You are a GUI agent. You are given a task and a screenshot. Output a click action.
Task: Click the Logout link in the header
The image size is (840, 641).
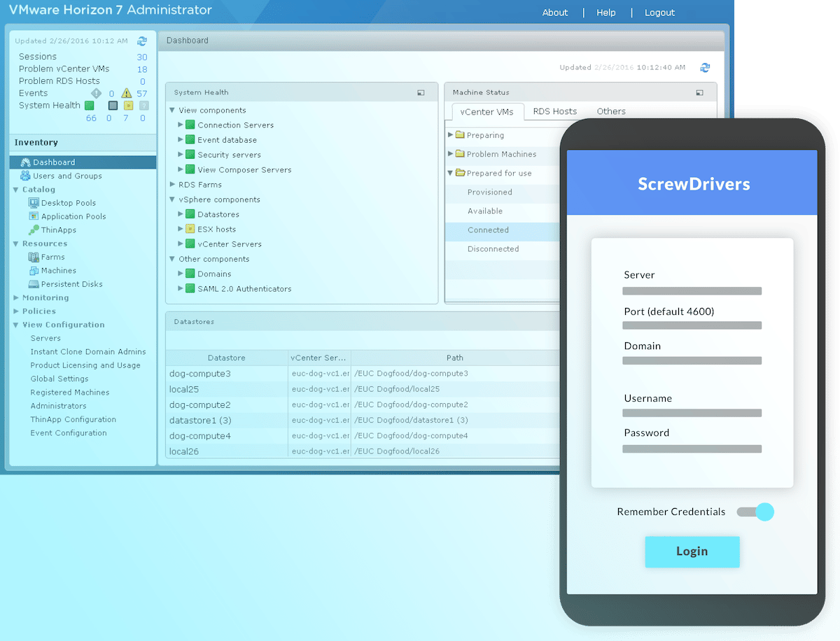click(x=659, y=12)
